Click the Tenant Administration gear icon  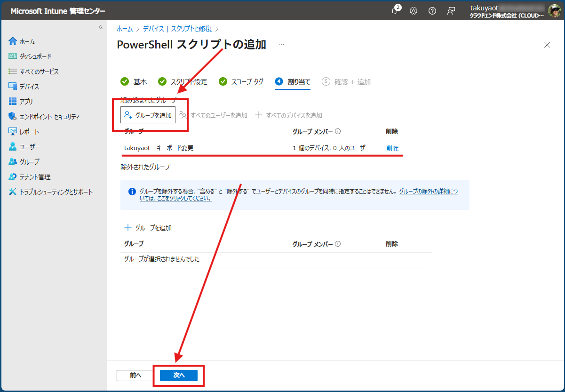[13, 177]
